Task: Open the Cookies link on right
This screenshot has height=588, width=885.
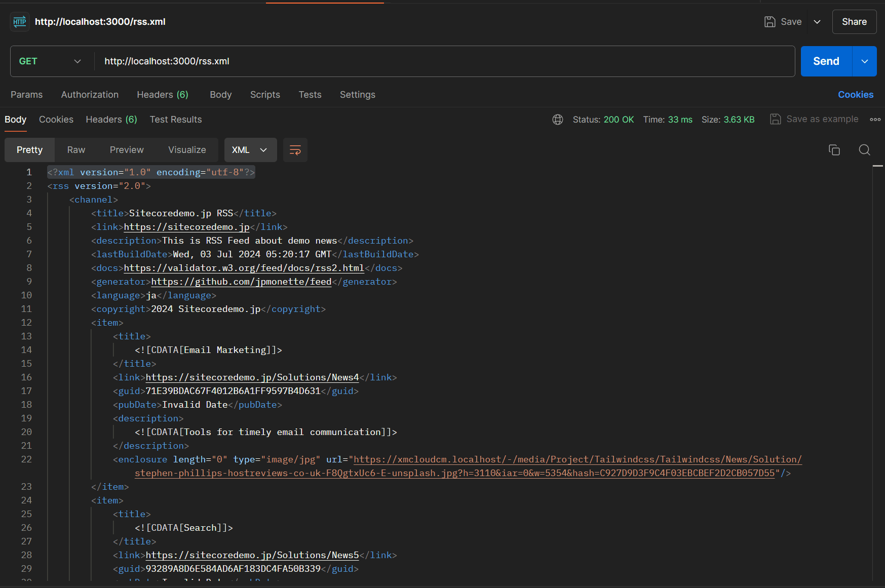Action: coord(855,95)
